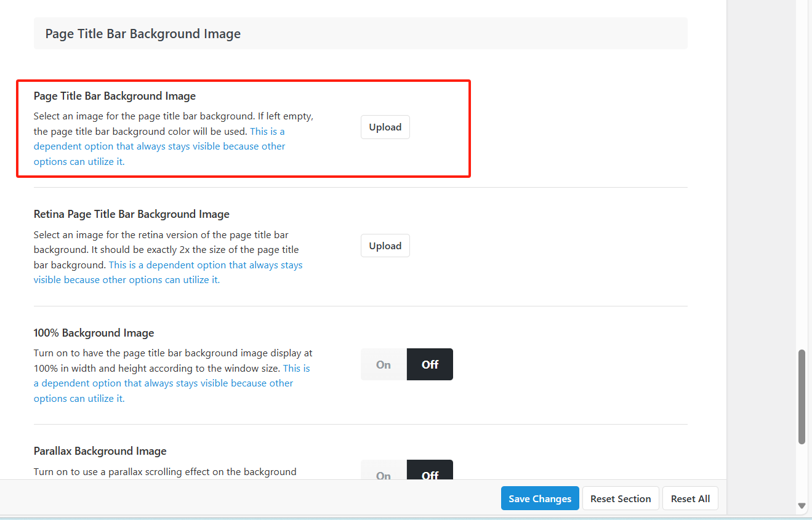
Task: Click Upload for Retina Page Title Bar image
Action: [385, 246]
